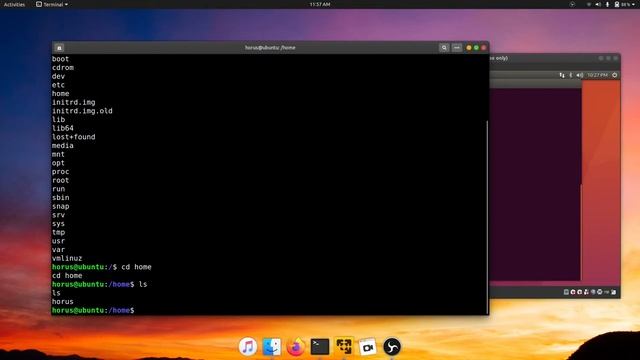Click the 'root' entry in terminal output
640x360 pixels.
click(60, 180)
